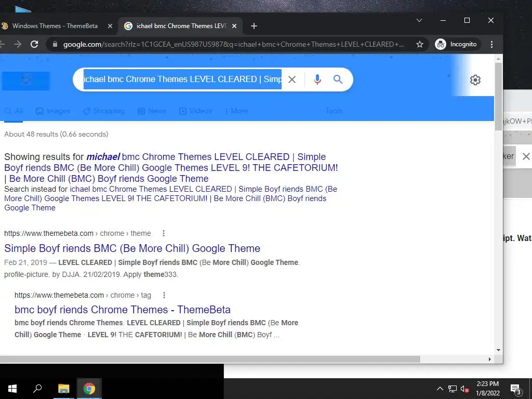Click inside the Google search field
Viewport: 532px width, 399px height.
tap(182, 79)
